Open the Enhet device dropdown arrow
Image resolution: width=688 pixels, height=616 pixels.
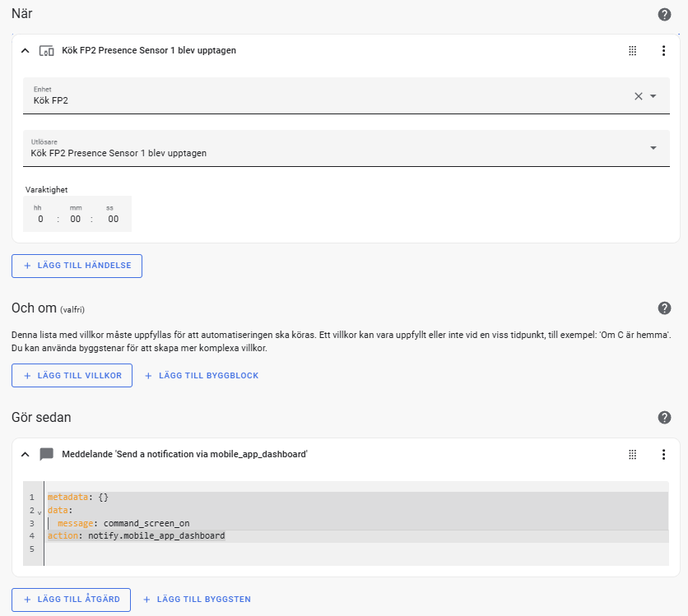[x=653, y=96]
